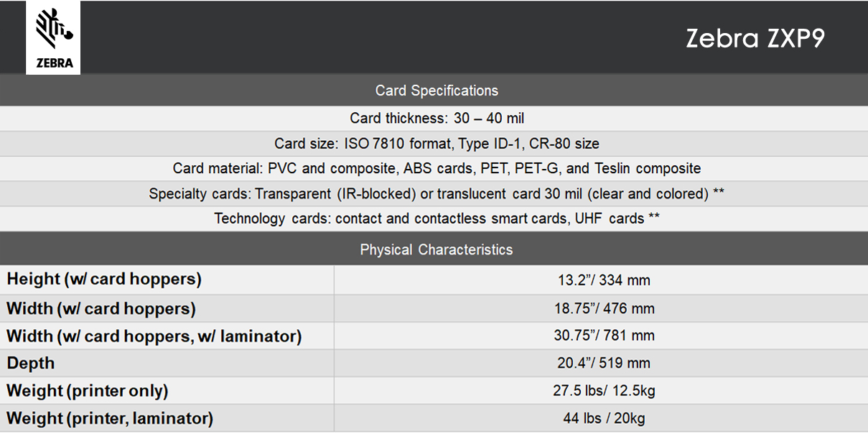Click the Technology cards smart cards row
This screenshot has width=868, height=434.
click(437, 218)
